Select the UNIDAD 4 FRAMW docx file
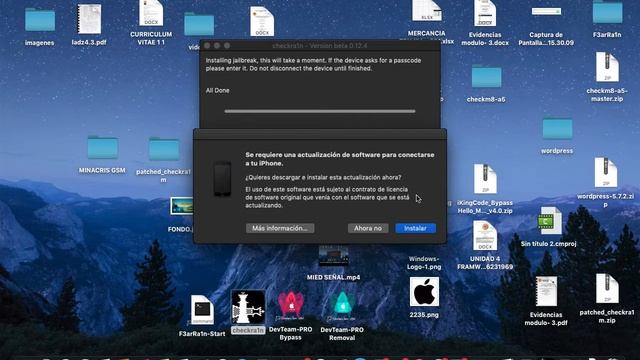 [x=485, y=236]
